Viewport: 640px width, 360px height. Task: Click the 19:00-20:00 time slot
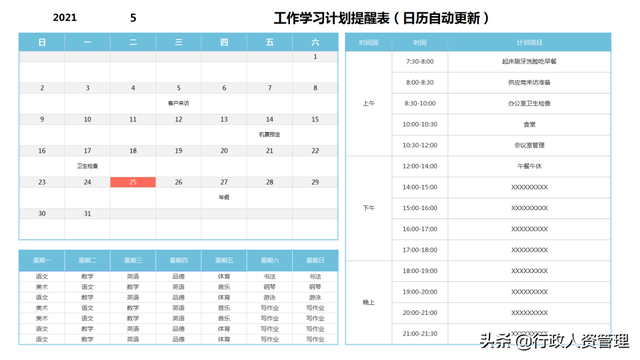420,292
